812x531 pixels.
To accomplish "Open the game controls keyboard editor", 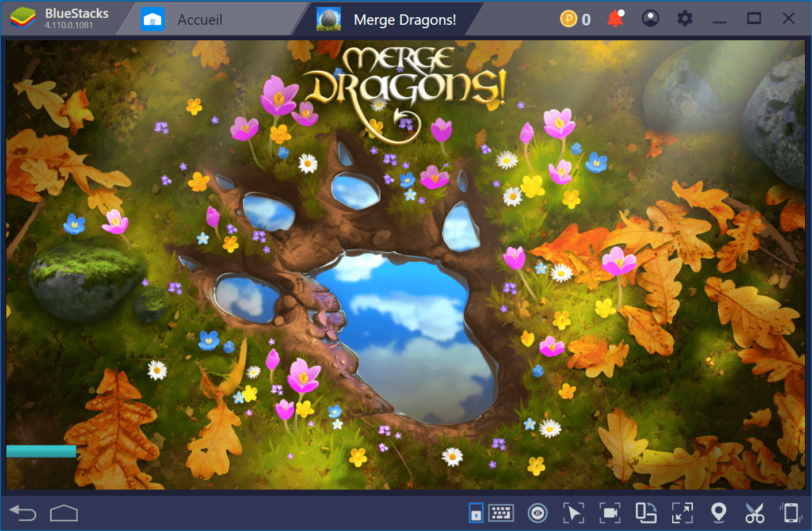I will click(x=501, y=513).
